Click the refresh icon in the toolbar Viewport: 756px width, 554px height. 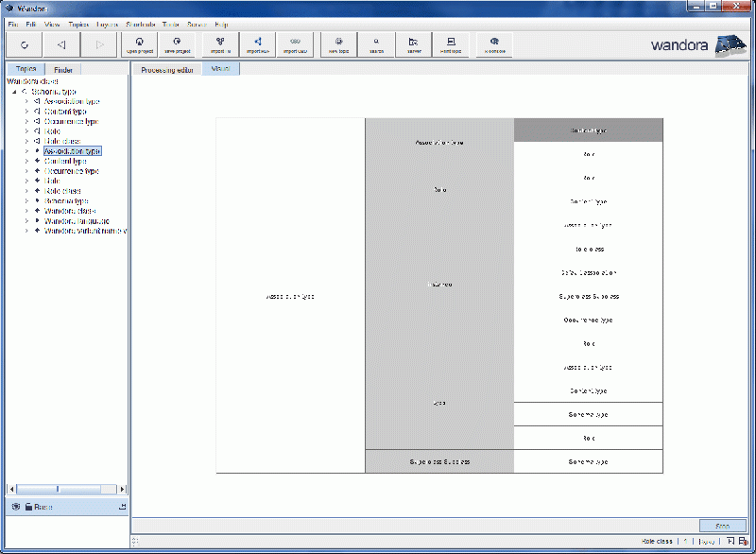click(24, 44)
